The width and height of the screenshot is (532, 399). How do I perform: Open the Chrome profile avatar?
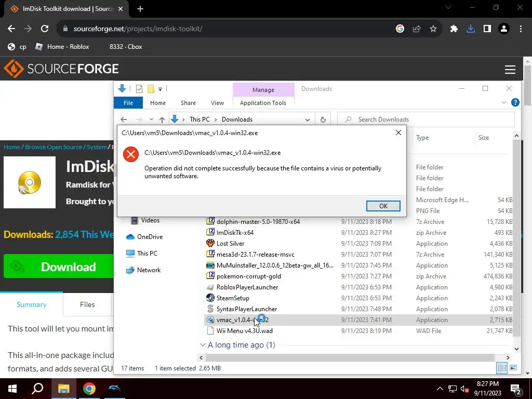504,29
